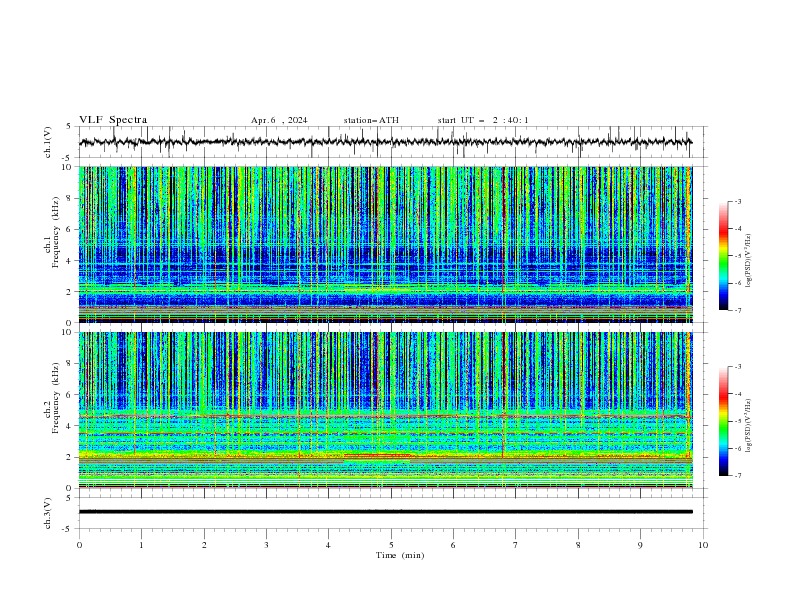Image resolution: width=792 pixels, height=612 pixels.
Task: Click the time-axis tick label "9"
Action: 640,545
